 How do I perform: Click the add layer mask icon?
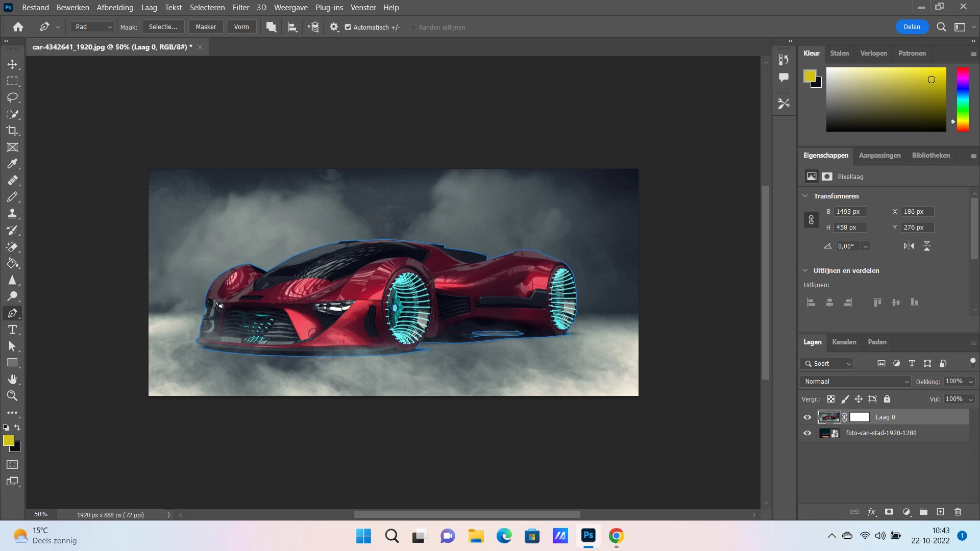(889, 512)
